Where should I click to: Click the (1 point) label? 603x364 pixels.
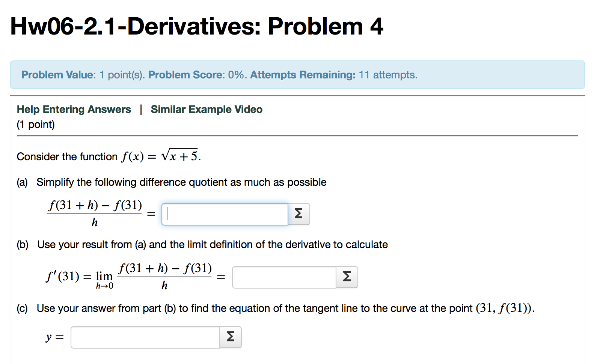click(x=36, y=124)
